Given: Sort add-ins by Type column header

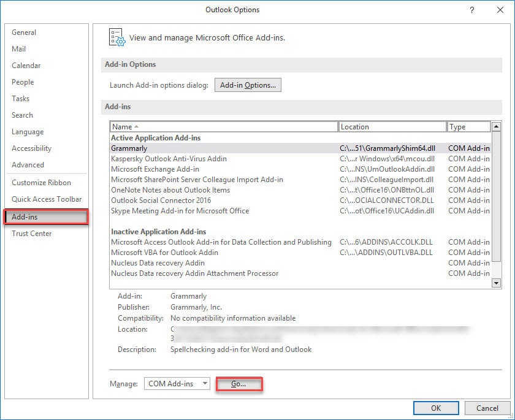Looking at the screenshot, I should [468, 127].
